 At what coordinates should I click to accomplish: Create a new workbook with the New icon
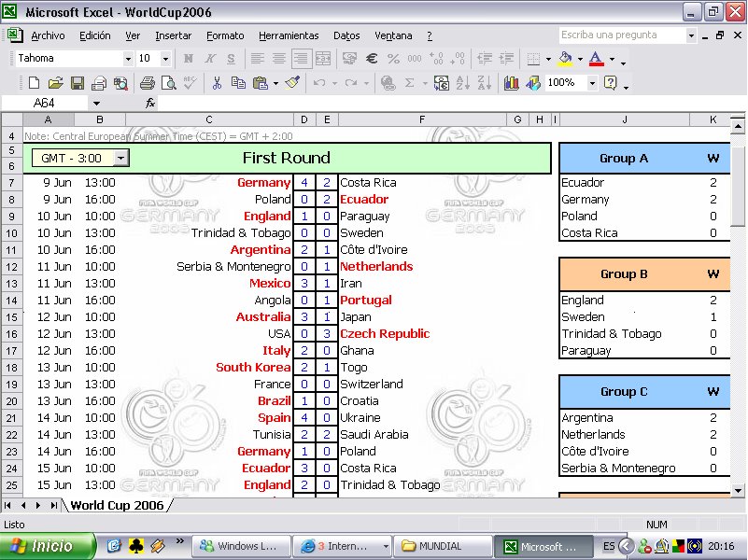[34, 83]
